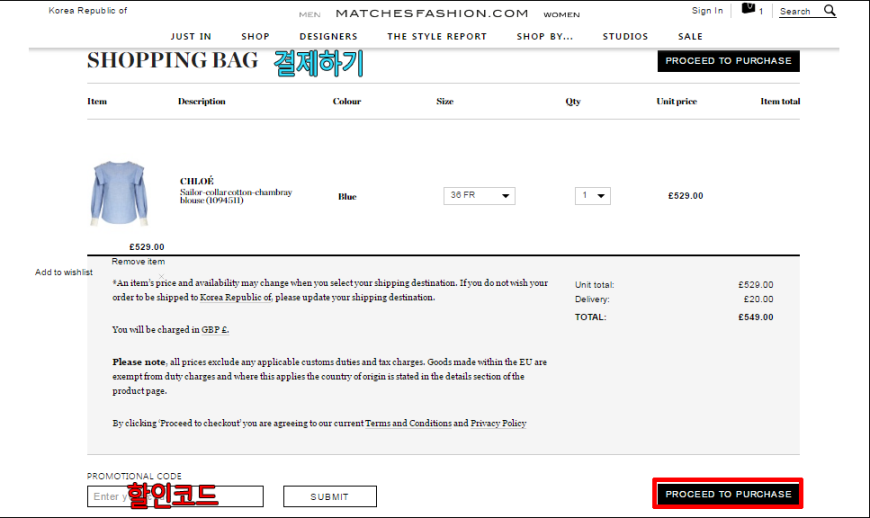Open the blue Chloé blouse thumbnail
The height and width of the screenshot is (518, 870).
pyautogui.click(x=119, y=193)
